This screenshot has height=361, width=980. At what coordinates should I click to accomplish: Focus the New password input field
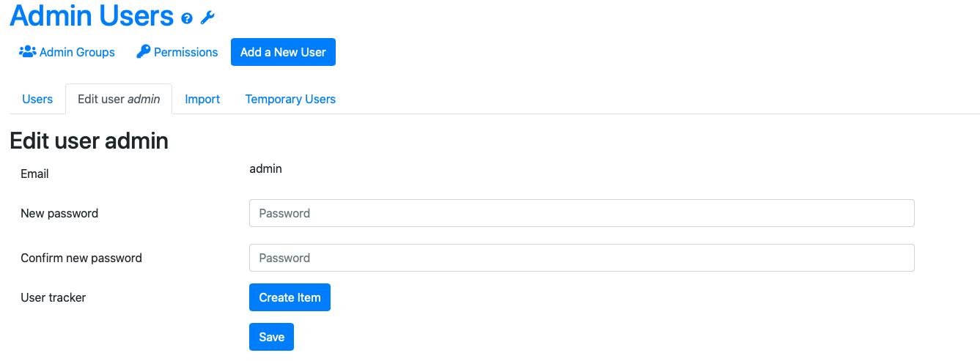point(582,213)
